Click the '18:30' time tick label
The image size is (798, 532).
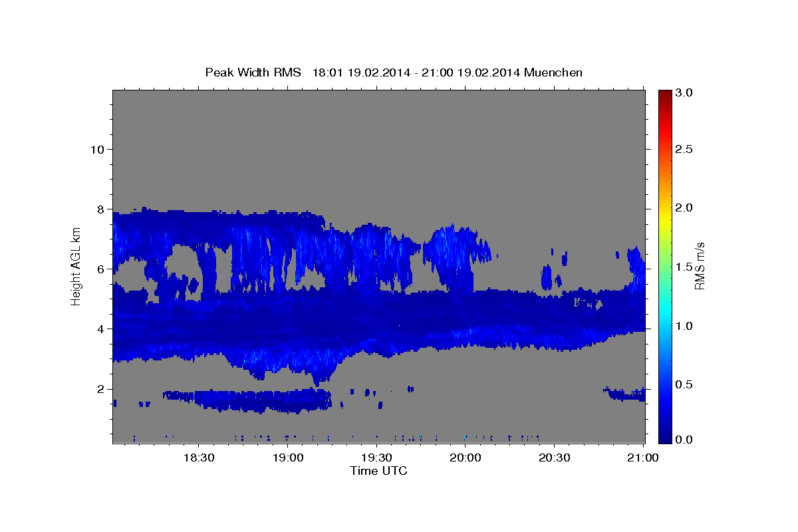point(198,458)
